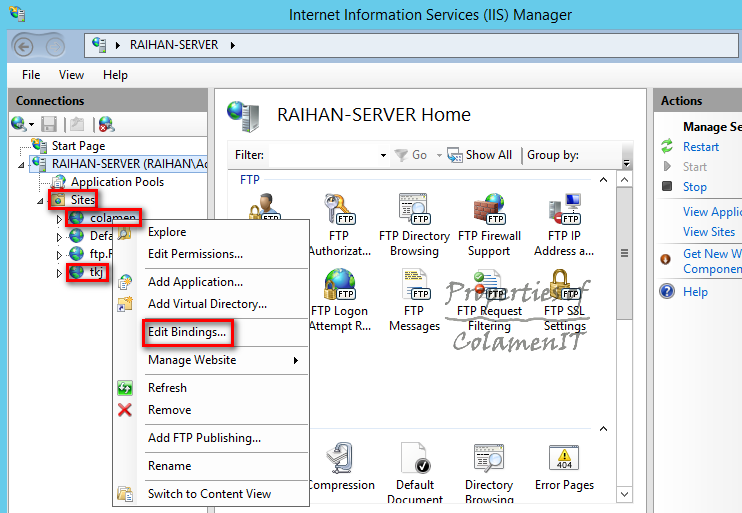
Task: Select Switch to Content View
Action: pos(211,493)
